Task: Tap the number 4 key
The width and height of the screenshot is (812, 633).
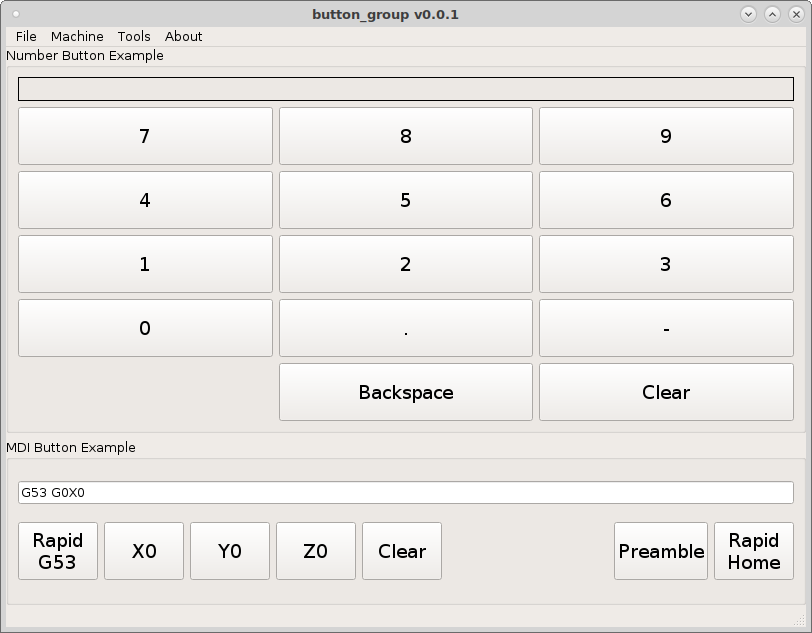Action: pos(145,200)
